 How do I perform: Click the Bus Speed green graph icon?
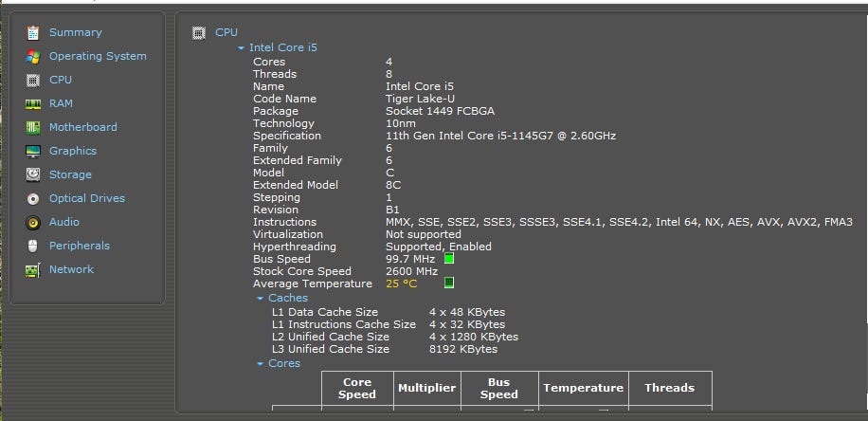[x=449, y=259]
